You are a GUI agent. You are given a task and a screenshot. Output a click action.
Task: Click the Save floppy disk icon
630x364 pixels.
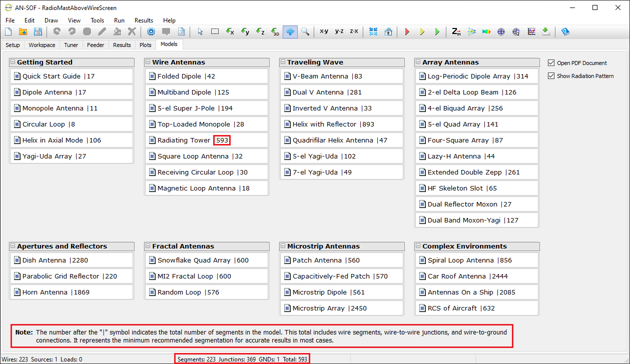(x=38, y=31)
